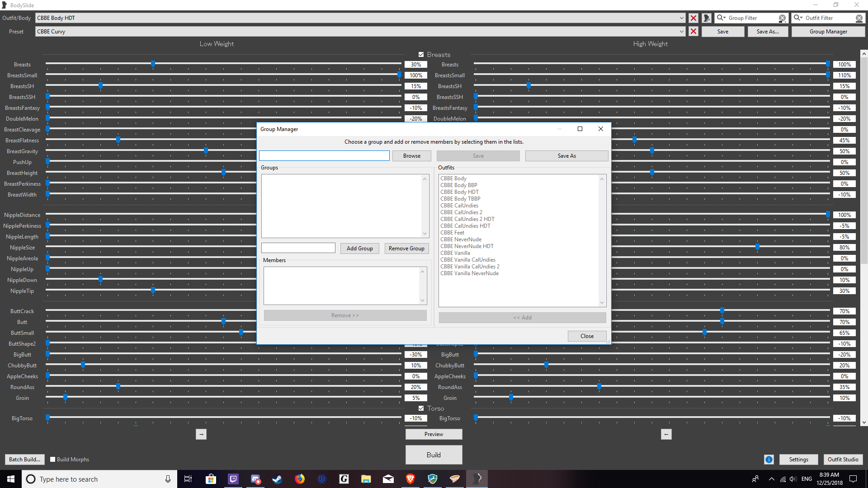Viewport: 868px width, 488px height.
Task: Select CBBE CalUndies 2 HDT in Outfits list
Action: tap(467, 219)
